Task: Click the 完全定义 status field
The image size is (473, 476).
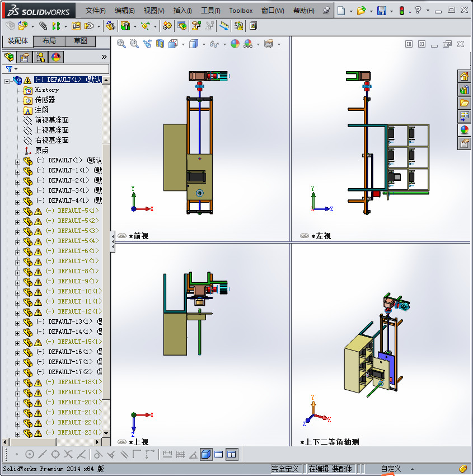Action: coord(284,469)
